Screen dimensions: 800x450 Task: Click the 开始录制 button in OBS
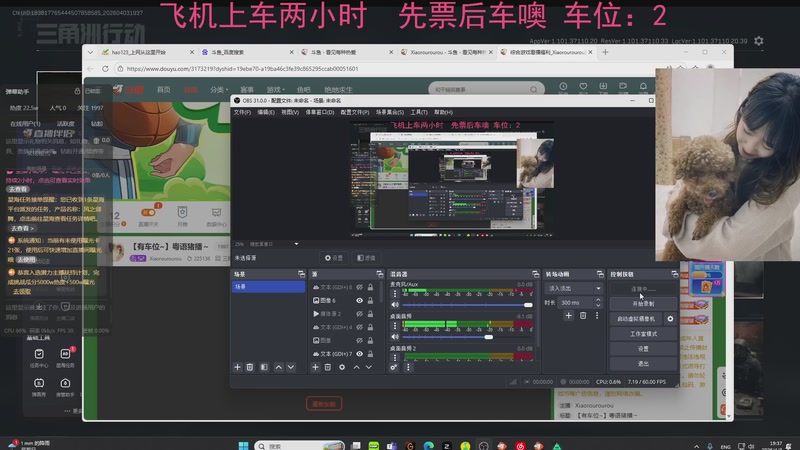coord(643,304)
